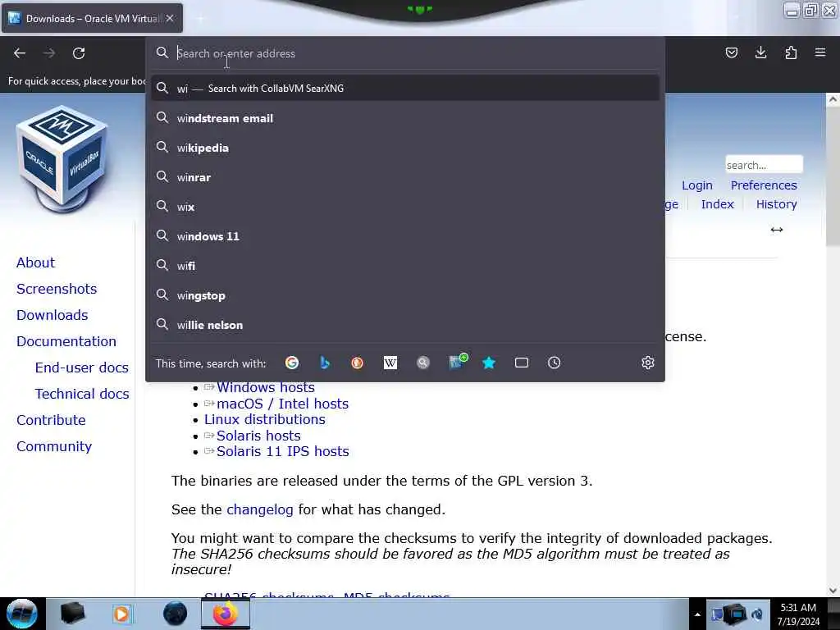This screenshot has width=840, height=630.
Task: Open the Linux distributions link
Action: click(x=265, y=419)
